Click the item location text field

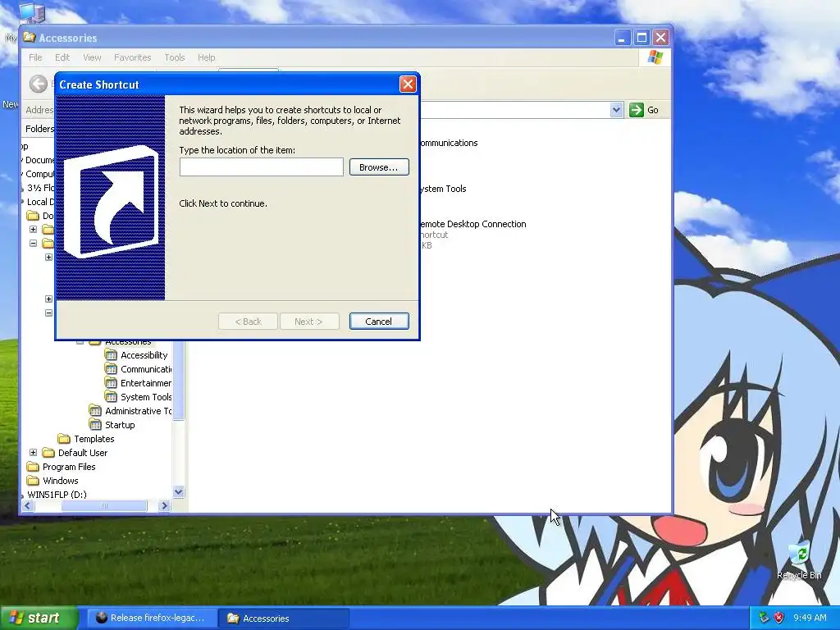[x=262, y=167]
